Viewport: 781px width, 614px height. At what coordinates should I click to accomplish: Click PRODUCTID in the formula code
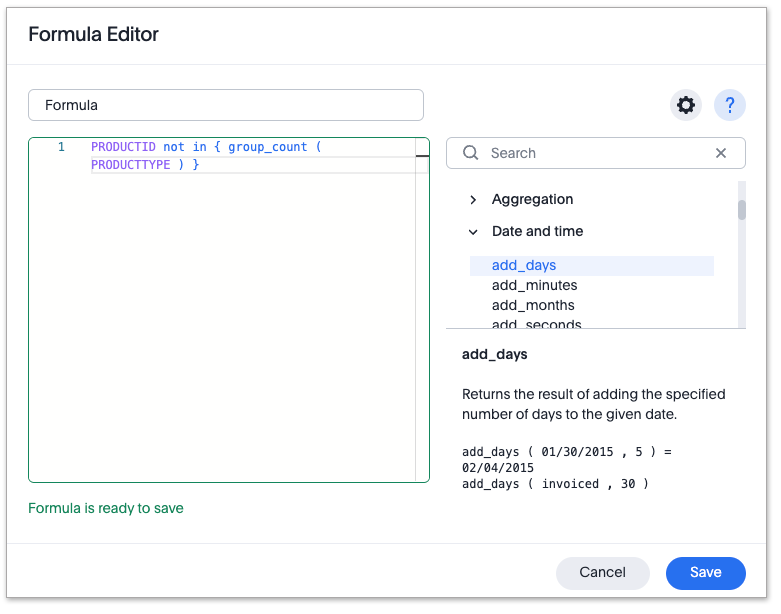[x=123, y=147]
